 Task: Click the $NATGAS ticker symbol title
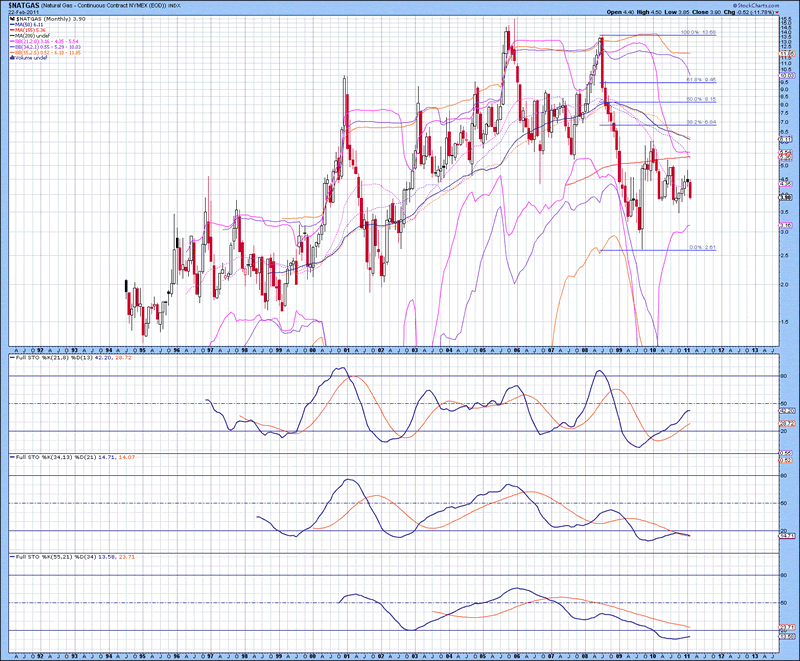point(22,6)
